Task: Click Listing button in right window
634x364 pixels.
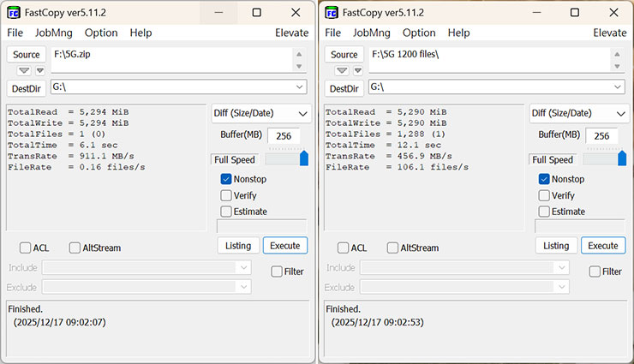Action: [556, 246]
